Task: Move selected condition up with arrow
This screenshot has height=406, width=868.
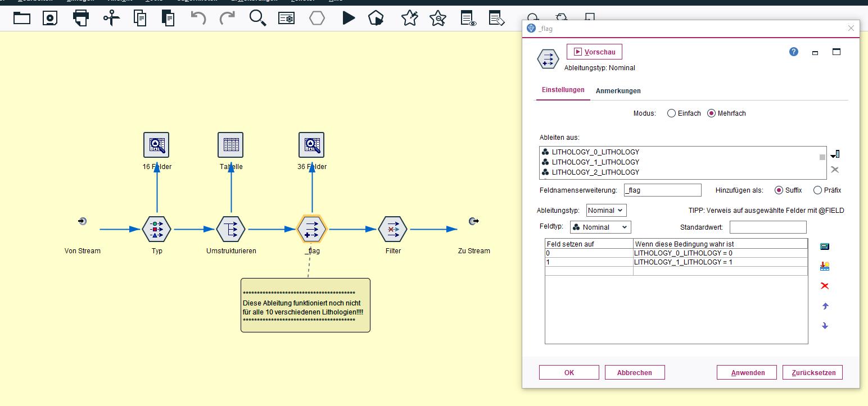Action: 825,306
